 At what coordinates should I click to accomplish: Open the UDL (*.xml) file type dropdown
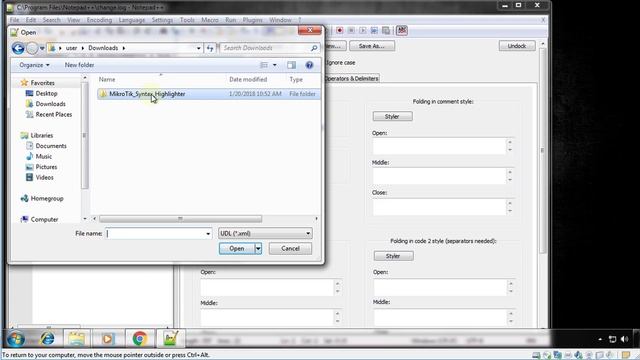[265, 233]
